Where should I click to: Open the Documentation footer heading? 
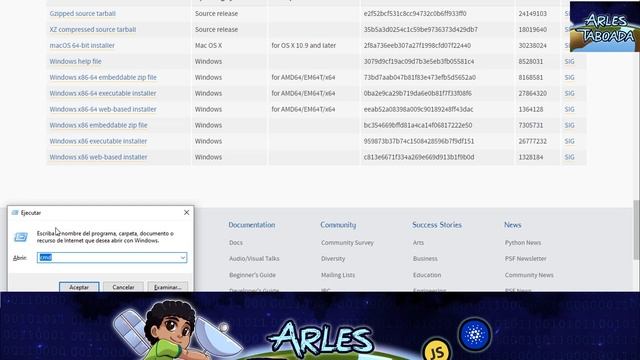(x=251, y=225)
